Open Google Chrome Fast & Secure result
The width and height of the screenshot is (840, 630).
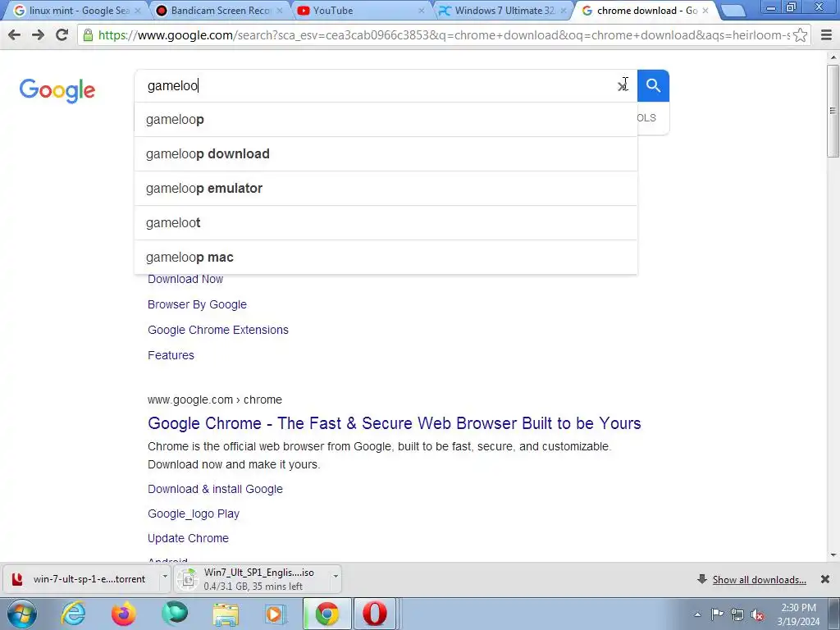(x=395, y=423)
